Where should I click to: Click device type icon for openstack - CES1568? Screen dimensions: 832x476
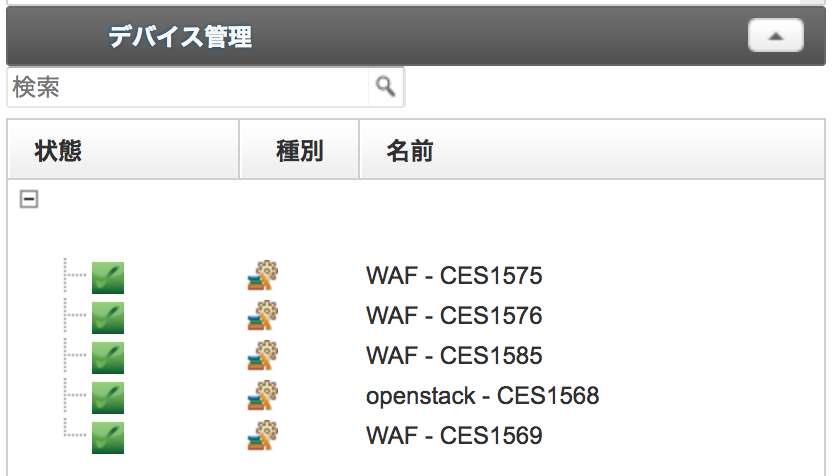point(263,395)
